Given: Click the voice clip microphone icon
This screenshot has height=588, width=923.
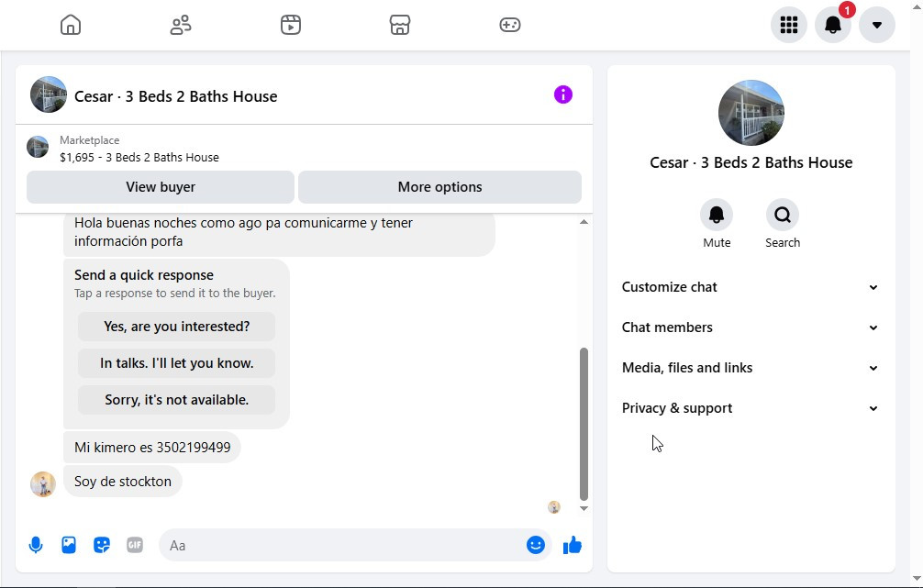Looking at the screenshot, I should (36, 545).
